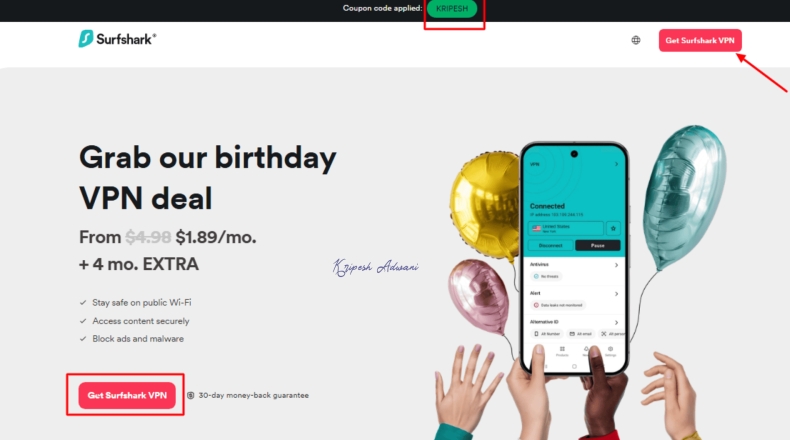This screenshot has width=790, height=440.
Task: Click the star favorite icon on the phone
Action: [613, 228]
